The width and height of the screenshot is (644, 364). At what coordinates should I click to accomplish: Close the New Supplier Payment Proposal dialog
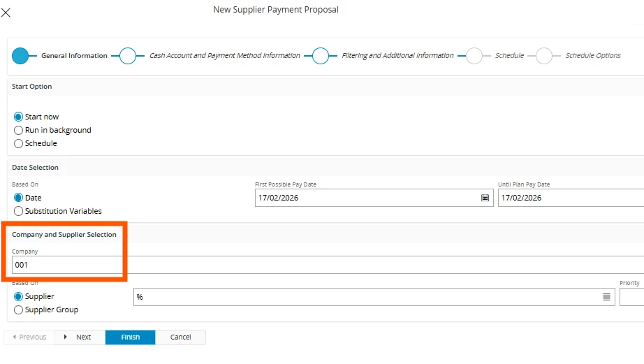tap(6, 12)
